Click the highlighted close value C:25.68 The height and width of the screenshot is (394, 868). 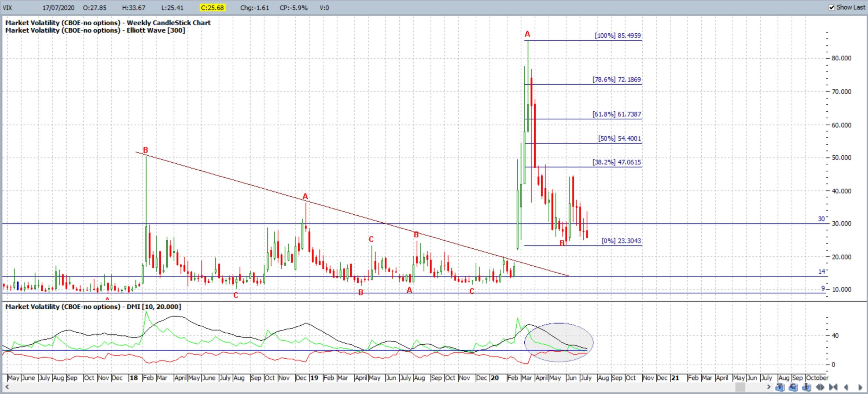212,8
